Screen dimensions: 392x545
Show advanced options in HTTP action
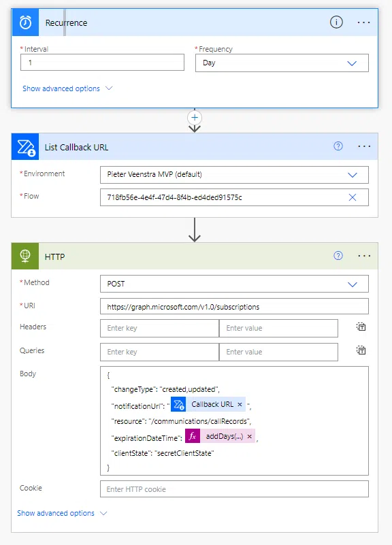coord(62,513)
